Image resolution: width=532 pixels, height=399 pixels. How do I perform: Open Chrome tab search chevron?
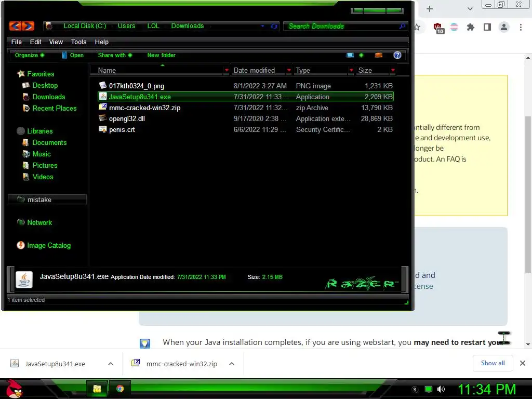click(470, 9)
